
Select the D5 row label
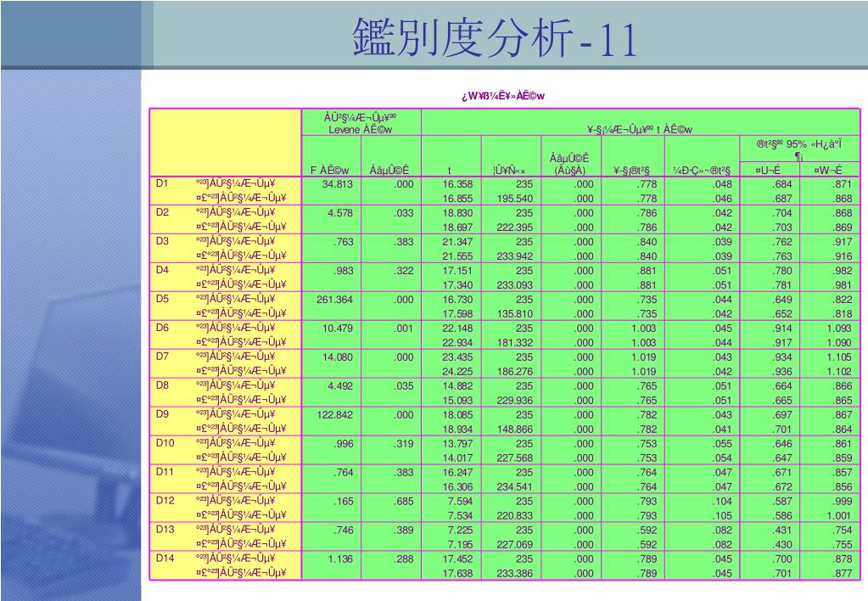162,299
